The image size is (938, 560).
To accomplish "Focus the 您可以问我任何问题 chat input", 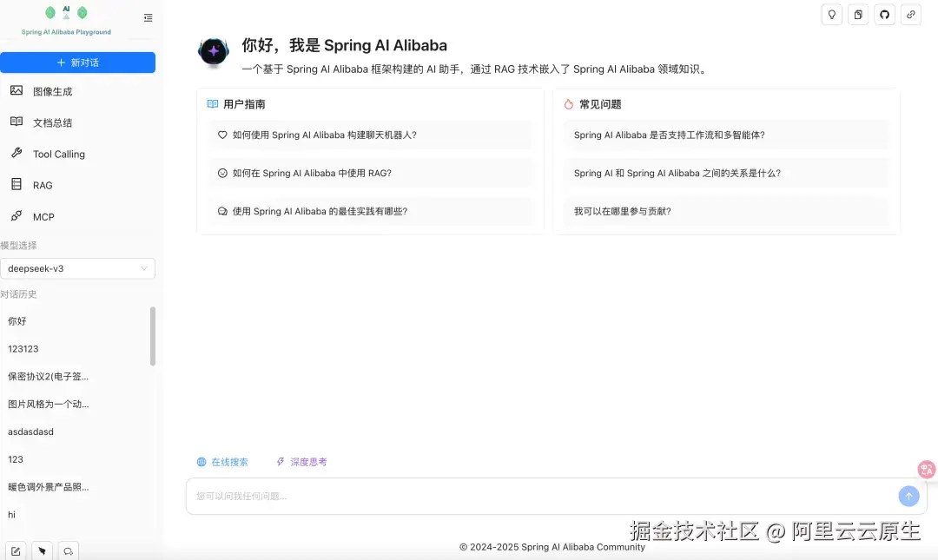I will point(541,496).
